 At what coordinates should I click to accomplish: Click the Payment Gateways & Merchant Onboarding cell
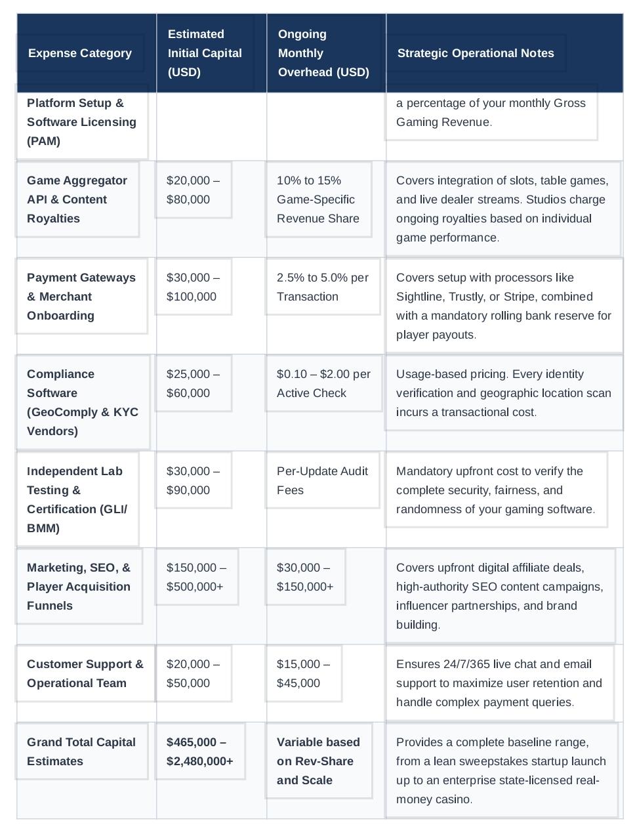coord(82,296)
